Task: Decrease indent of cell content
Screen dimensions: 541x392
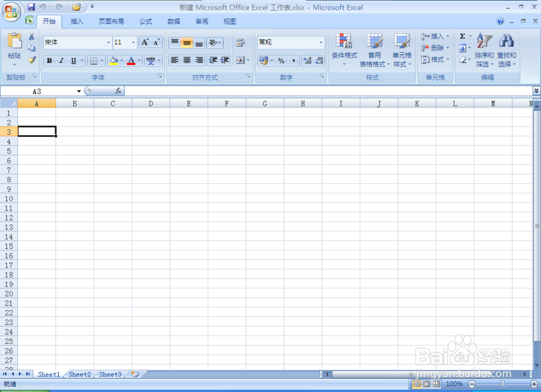Action: [x=213, y=61]
